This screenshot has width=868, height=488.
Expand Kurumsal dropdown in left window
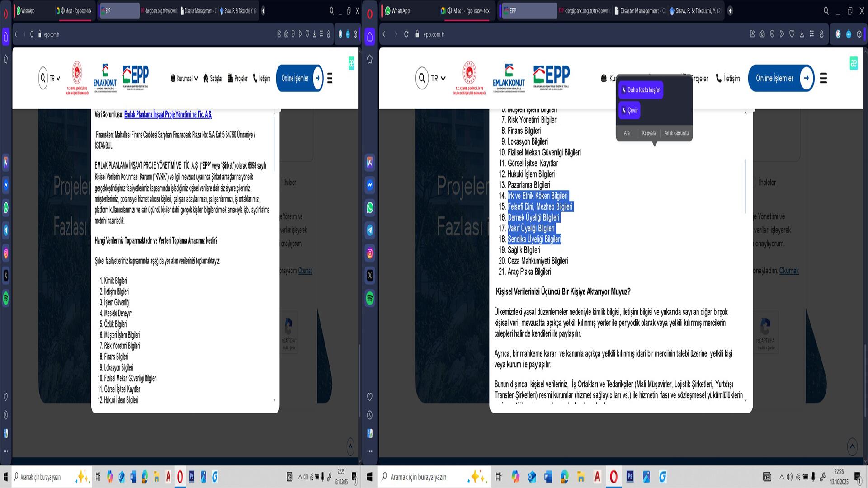tap(184, 78)
